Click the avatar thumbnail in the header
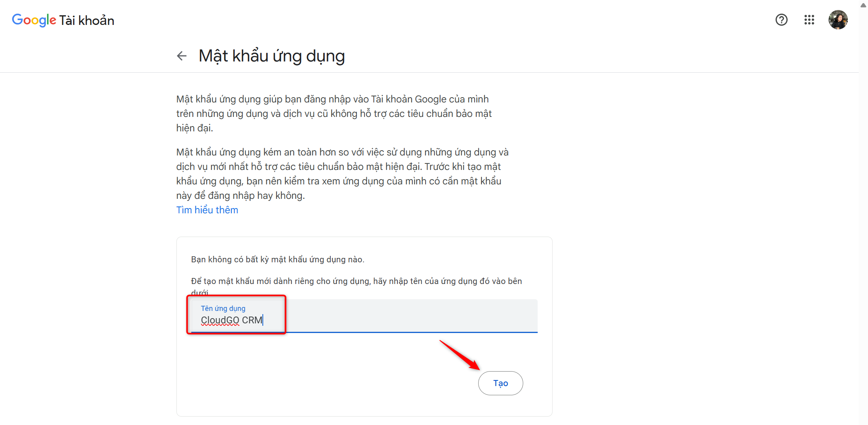 [x=839, y=19]
